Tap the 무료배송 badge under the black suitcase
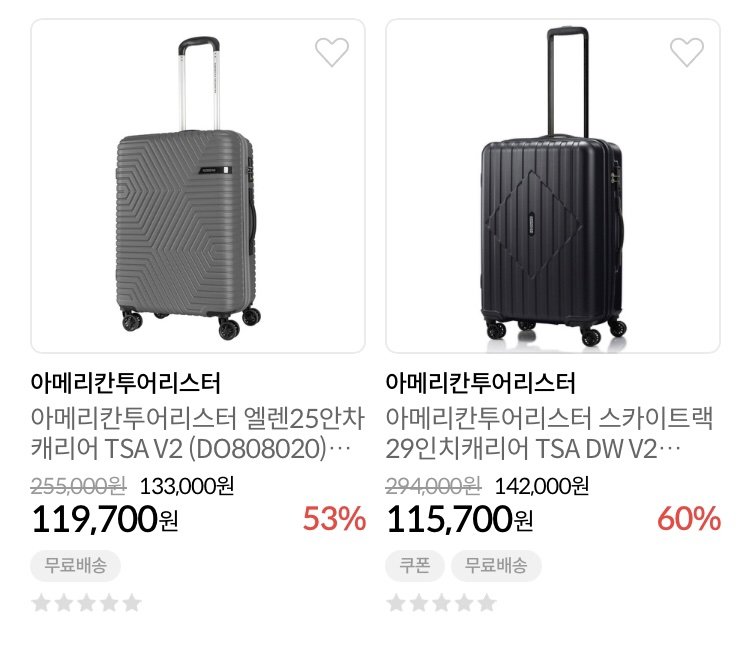 pos(496,566)
